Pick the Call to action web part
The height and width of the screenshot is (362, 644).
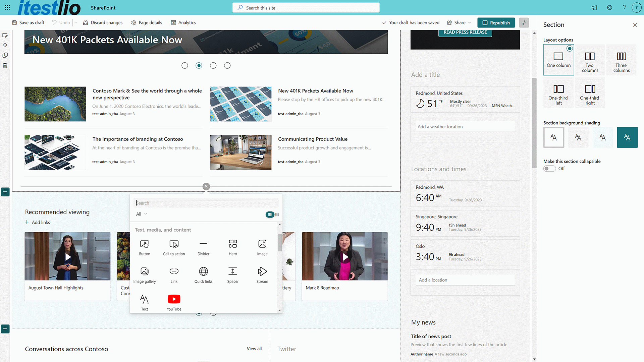174,247
